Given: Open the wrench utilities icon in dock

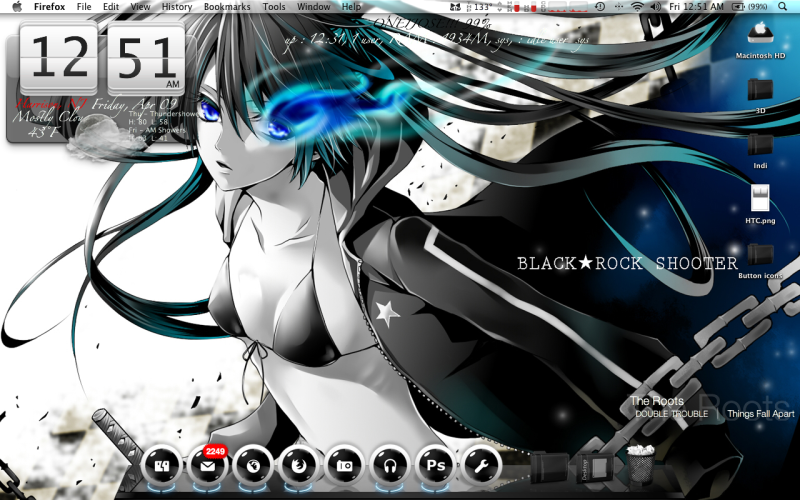Looking at the screenshot, I should click(x=482, y=465).
